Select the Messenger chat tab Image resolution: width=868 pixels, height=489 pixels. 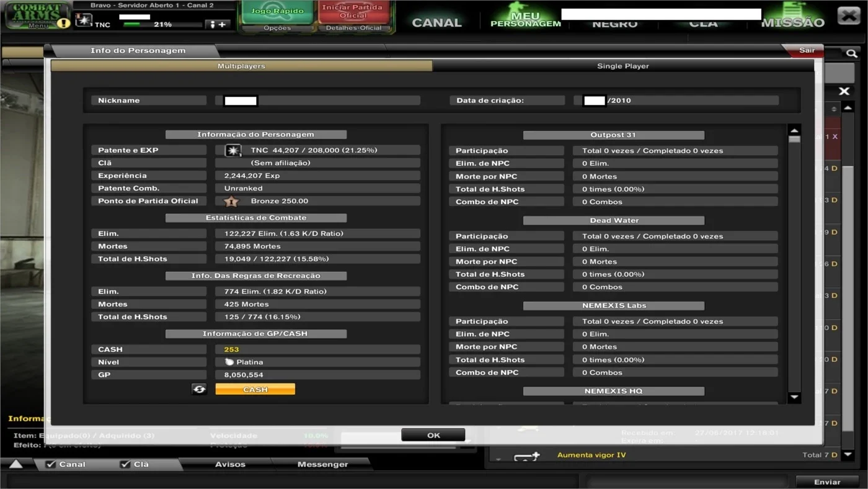click(x=322, y=464)
